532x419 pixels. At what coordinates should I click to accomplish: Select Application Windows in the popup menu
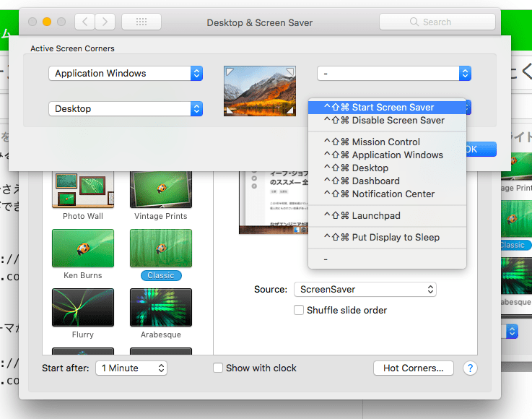point(387,155)
